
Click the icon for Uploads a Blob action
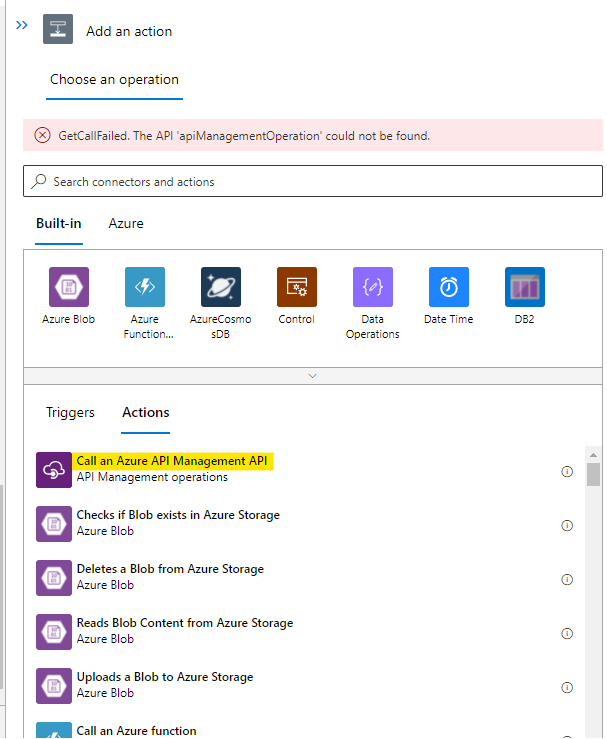pos(54,686)
